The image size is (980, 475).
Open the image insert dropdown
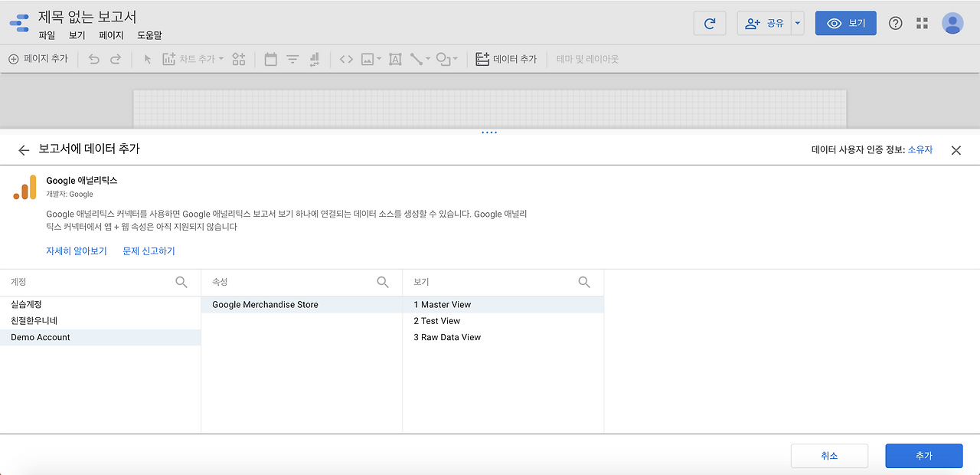[x=371, y=59]
